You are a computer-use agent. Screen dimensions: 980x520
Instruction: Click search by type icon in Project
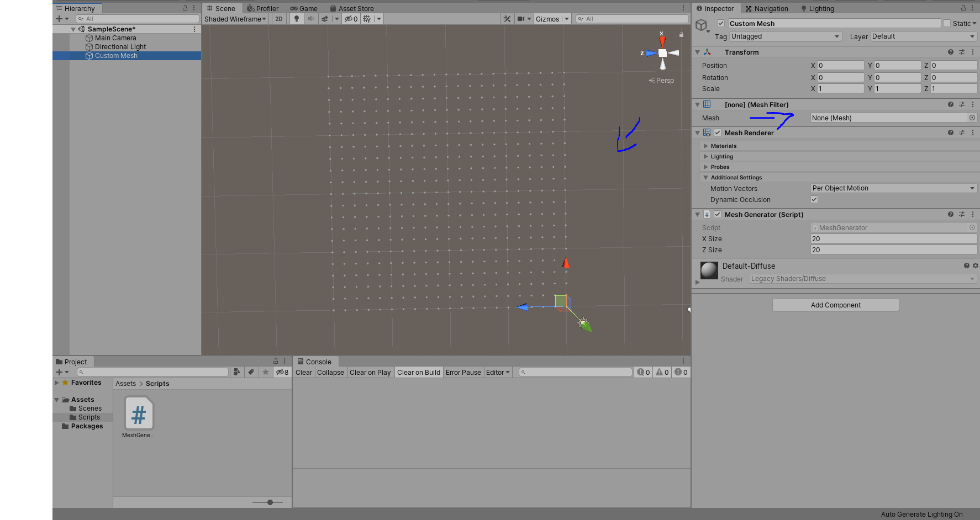click(237, 372)
